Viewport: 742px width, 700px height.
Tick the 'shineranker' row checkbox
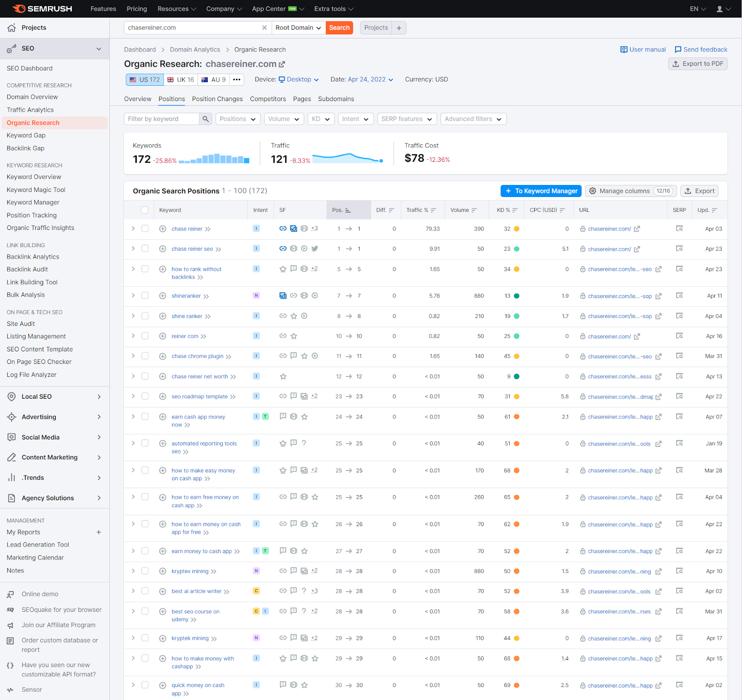145,296
